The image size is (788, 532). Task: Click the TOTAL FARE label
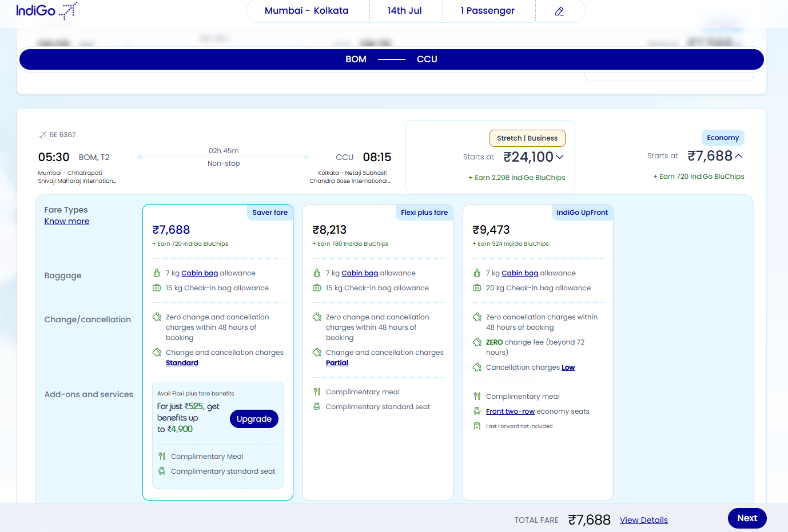click(536, 520)
